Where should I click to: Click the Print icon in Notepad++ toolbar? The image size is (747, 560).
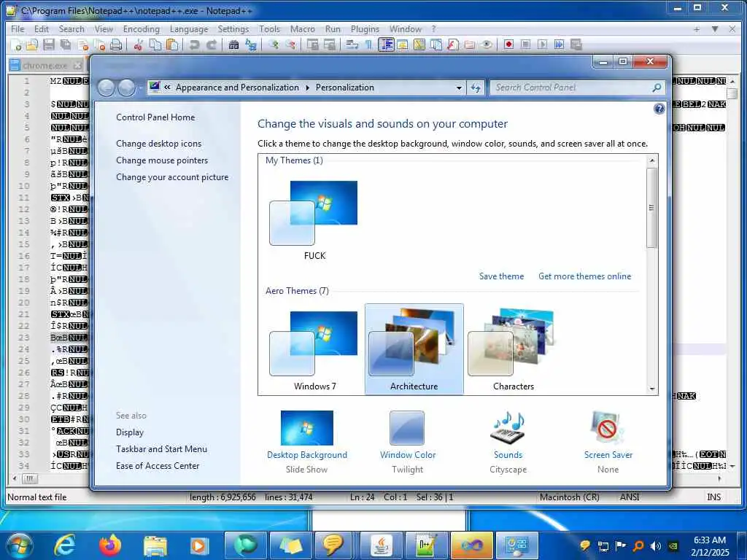click(116, 44)
